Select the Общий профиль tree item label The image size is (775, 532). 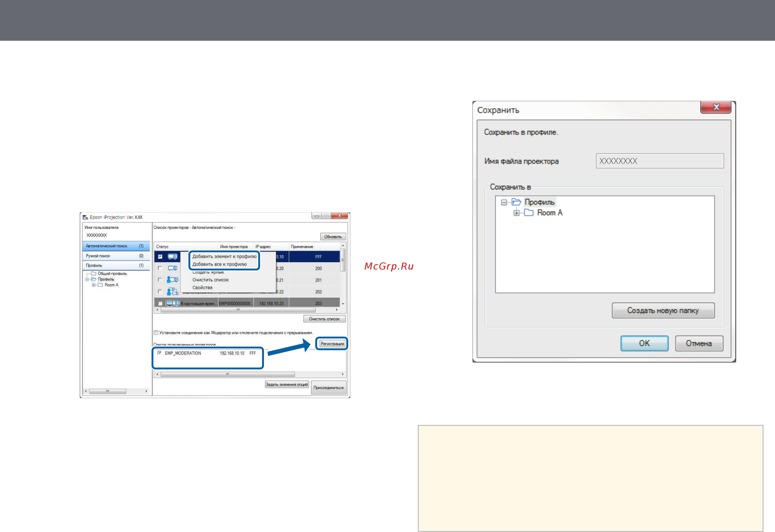pyautogui.click(x=112, y=274)
